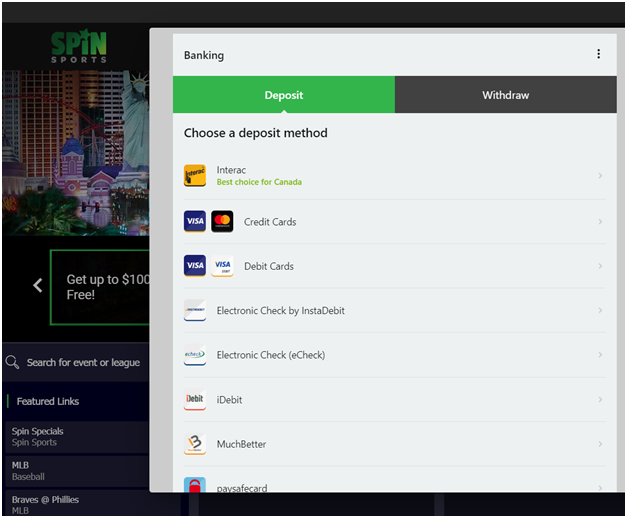Click the Featured Links heading
Image resolution: width=627 pixels, height=518 pixels.
48,401
